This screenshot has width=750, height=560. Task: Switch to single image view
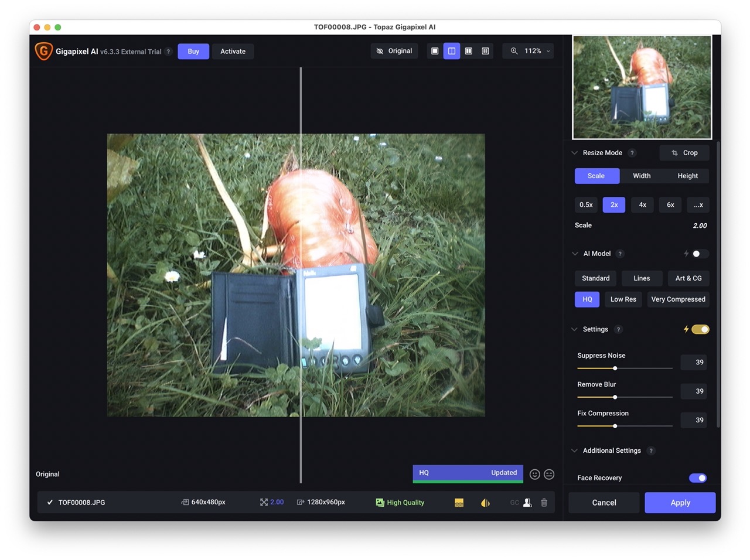coord(435,51)
